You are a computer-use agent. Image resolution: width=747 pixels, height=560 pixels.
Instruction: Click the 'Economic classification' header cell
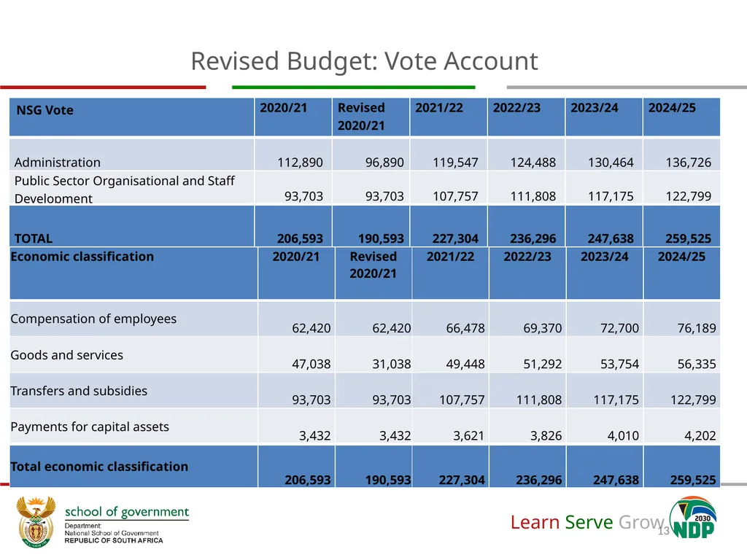pyautogui.click(x=133, y=273)
